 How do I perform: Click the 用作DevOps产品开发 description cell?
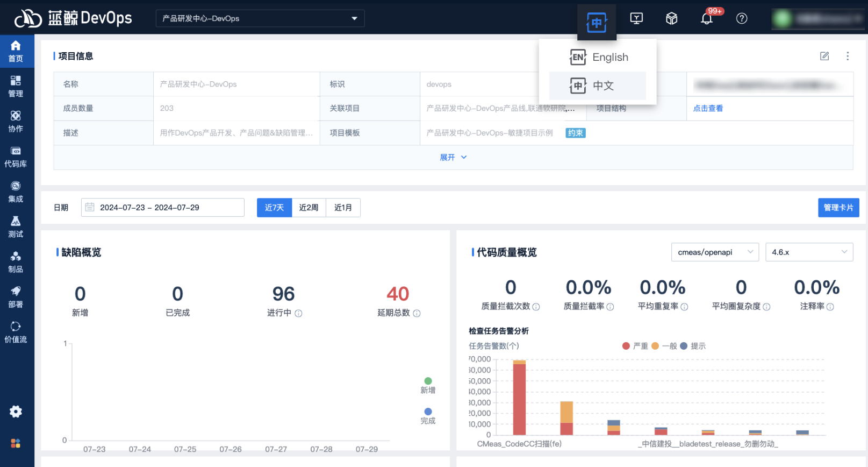(x=236, y=133)
